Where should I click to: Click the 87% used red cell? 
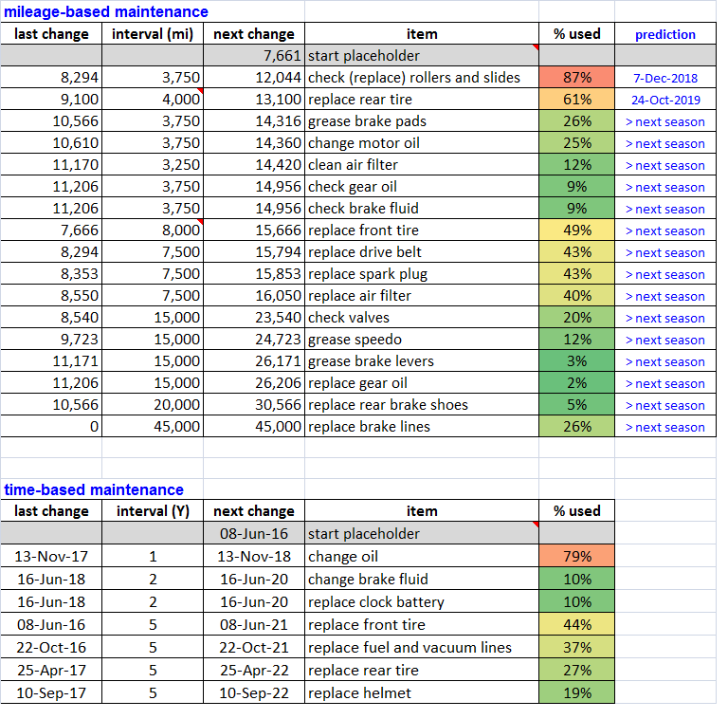point(576,78)
